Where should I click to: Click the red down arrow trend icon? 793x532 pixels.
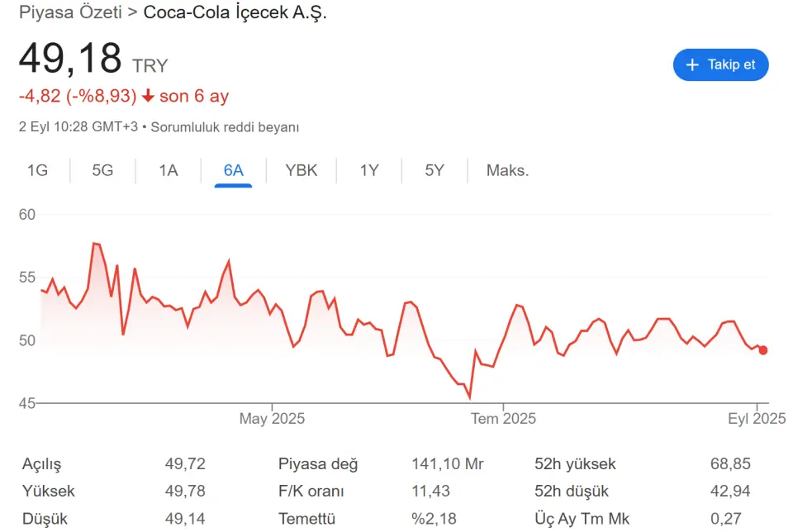(x=148, y=96)
